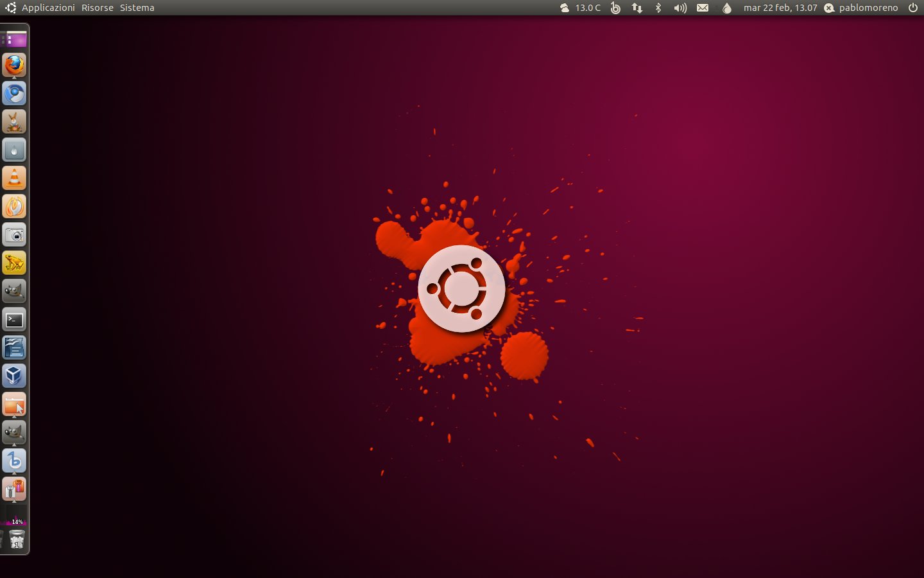This screenshot has height=578, width=924.
Task: Open the Terminal from the dock
Action: click(x=14, y=320)
